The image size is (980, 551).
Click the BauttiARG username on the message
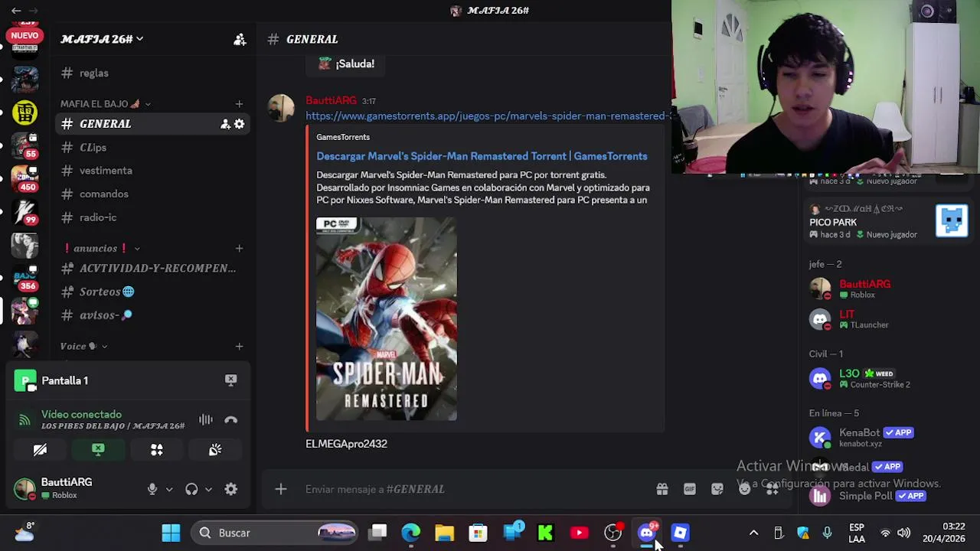click(331, 100)
